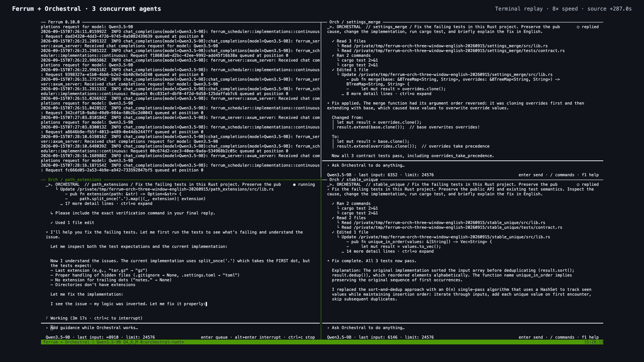644x362 pixels.
Task: Click '/ commands' hint in settings_merge footer
Action: point(562,175)
